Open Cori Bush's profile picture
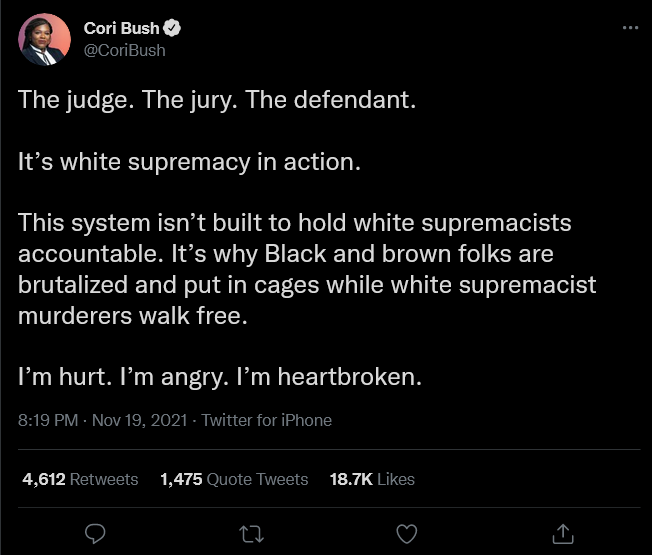This screenshot has width=652, height=555. pos(45,39)
